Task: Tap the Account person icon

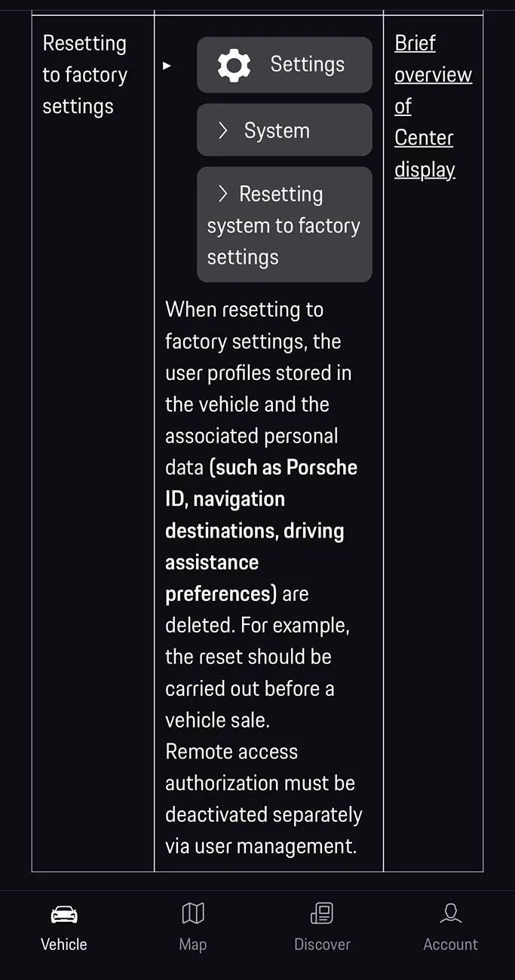Action: [x=451, y=914]
